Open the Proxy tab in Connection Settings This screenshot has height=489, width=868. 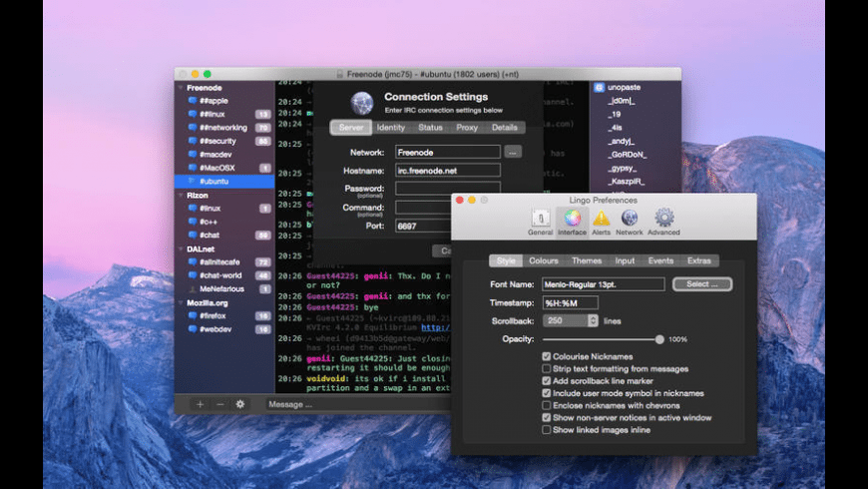(467, 128)
